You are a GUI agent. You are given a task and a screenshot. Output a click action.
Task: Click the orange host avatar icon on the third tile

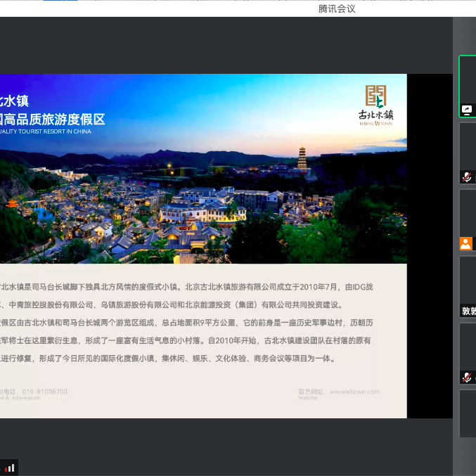[466, 243]
